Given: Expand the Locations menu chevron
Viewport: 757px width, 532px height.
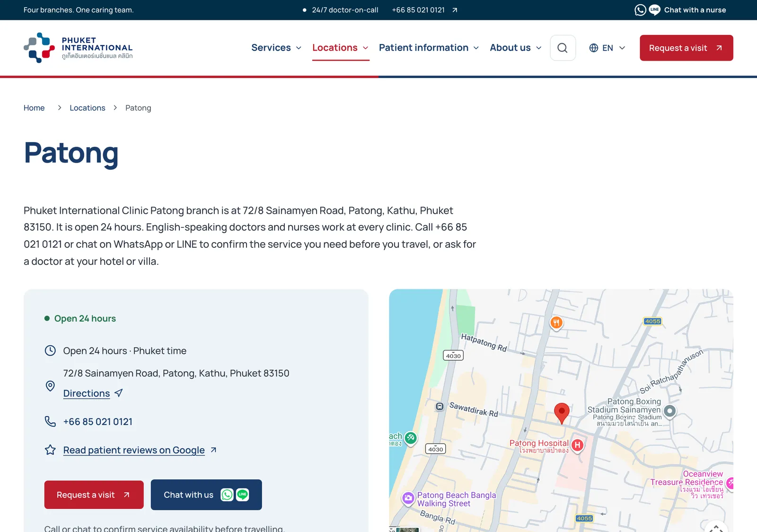Looking at the screenshot, I should pos(365,48).
